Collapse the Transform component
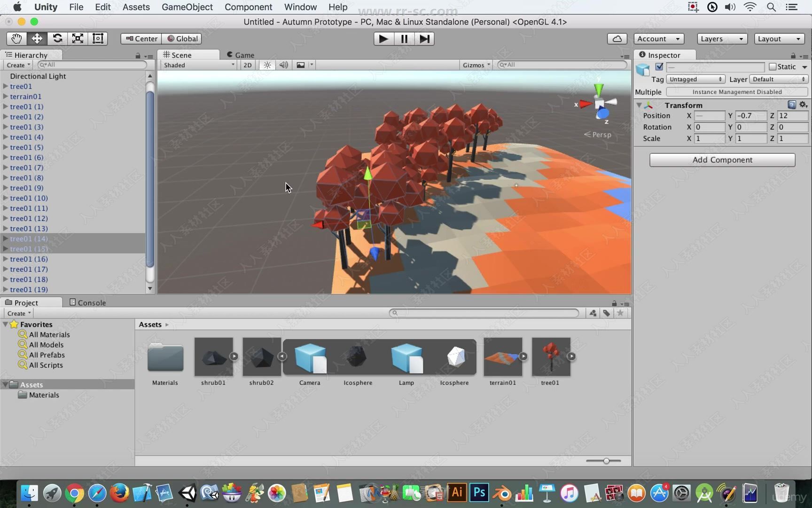Viewport: 812px width, 508px height. coord(639,105)
